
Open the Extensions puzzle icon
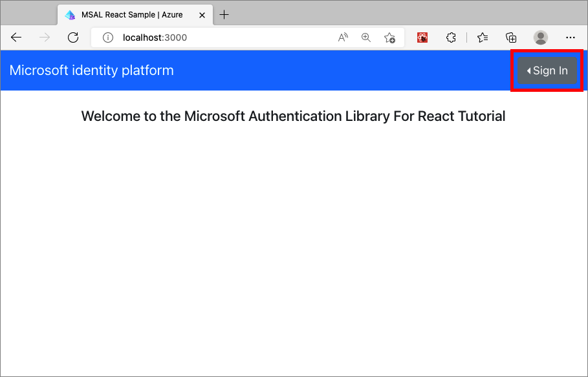[x=451, y=38]
